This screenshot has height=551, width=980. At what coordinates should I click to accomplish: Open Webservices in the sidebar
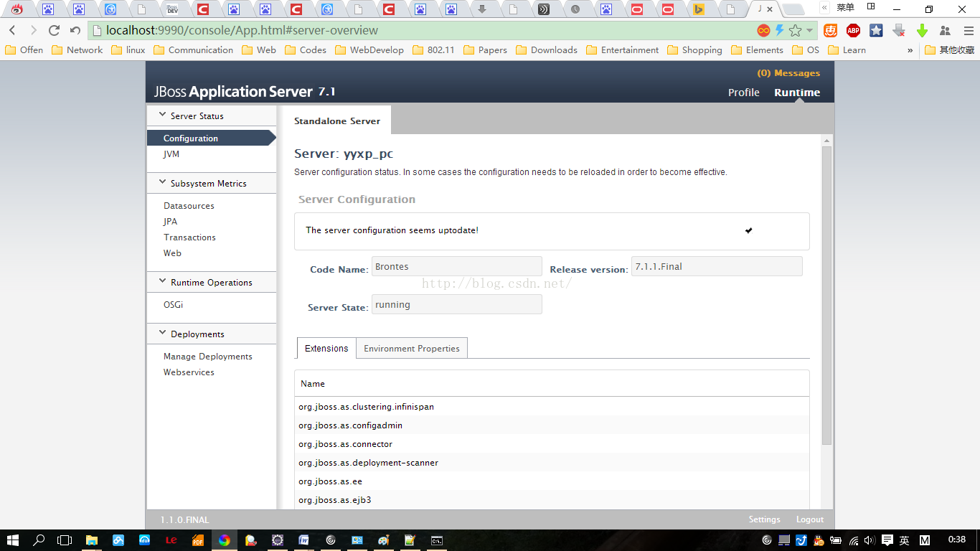point(189,372)
